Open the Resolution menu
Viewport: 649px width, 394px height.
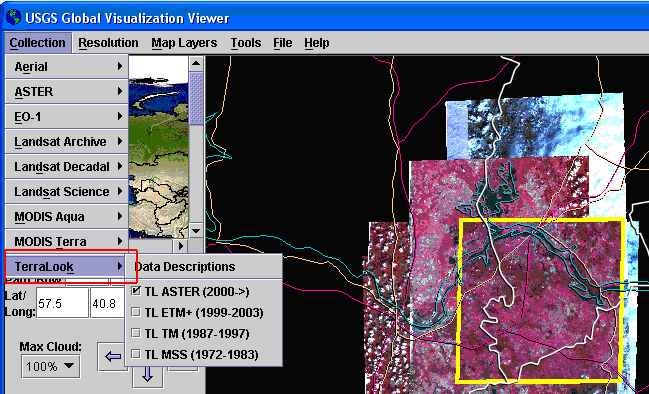click(x=108, y=43)
